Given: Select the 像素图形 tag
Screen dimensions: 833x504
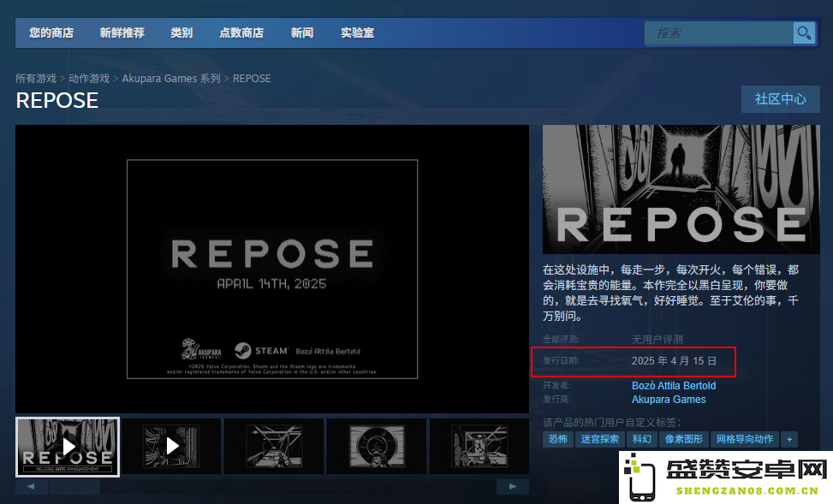Looking at the screenshot, I should (x=684, y=439).
